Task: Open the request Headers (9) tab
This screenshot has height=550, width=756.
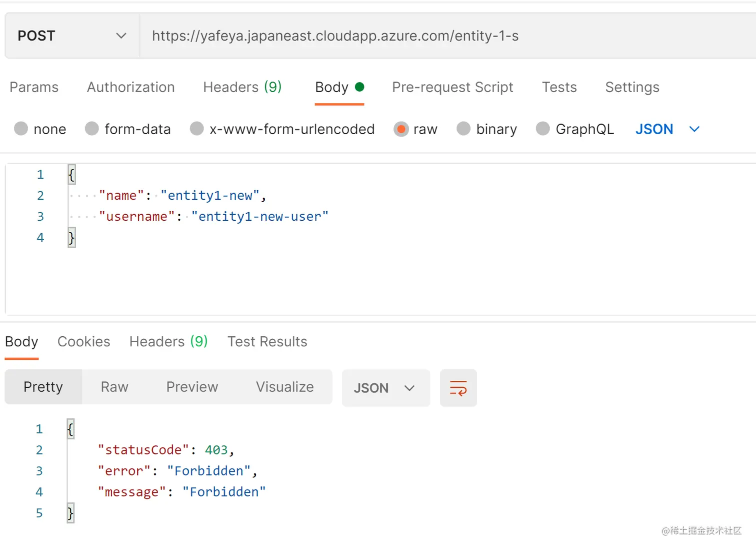Action: tap(242, 87)
